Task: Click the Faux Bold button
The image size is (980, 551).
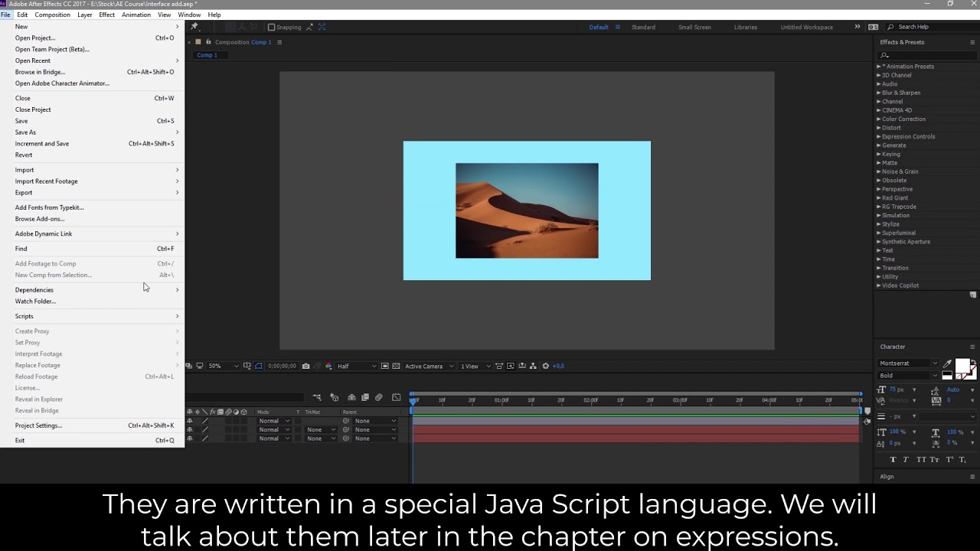Action: pos(893,459)
